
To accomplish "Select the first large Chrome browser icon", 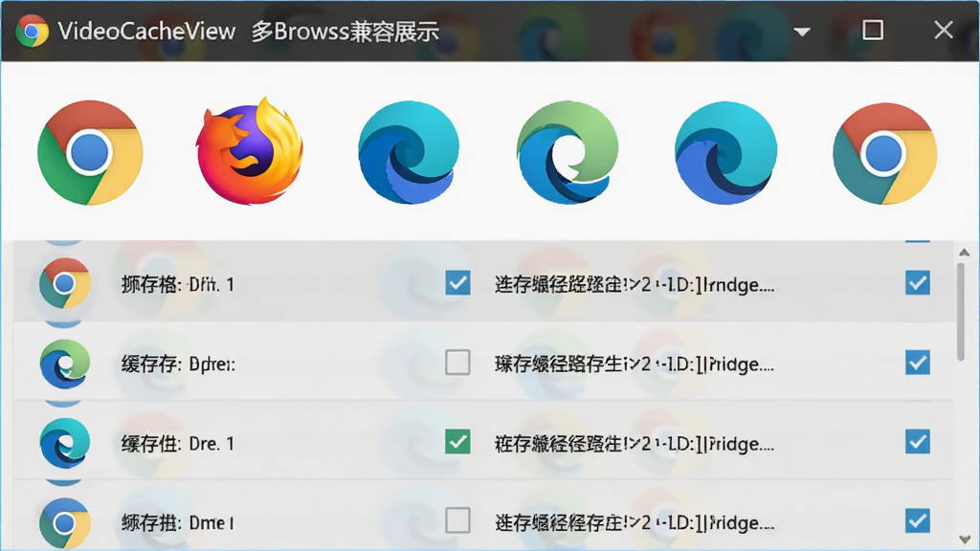I will click(90, 152).
